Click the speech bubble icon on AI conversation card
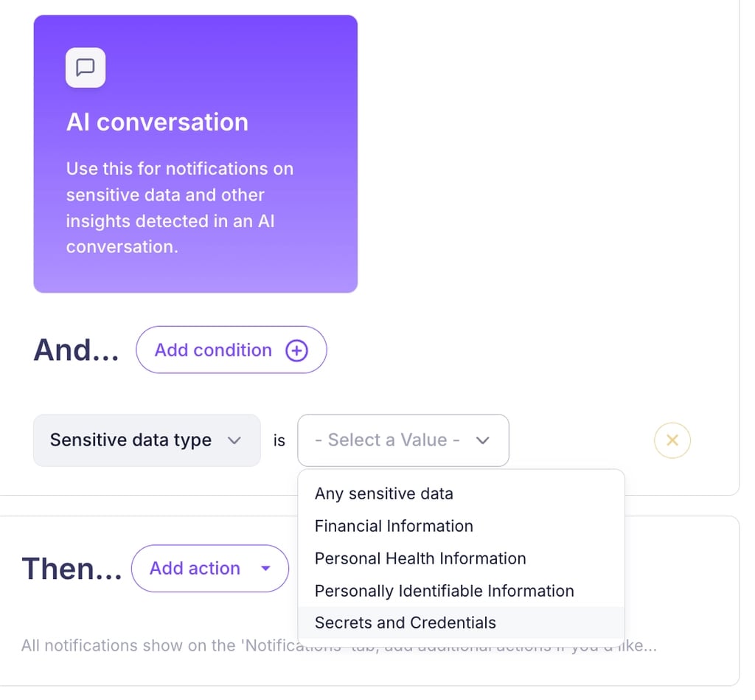 click(86, 67)
